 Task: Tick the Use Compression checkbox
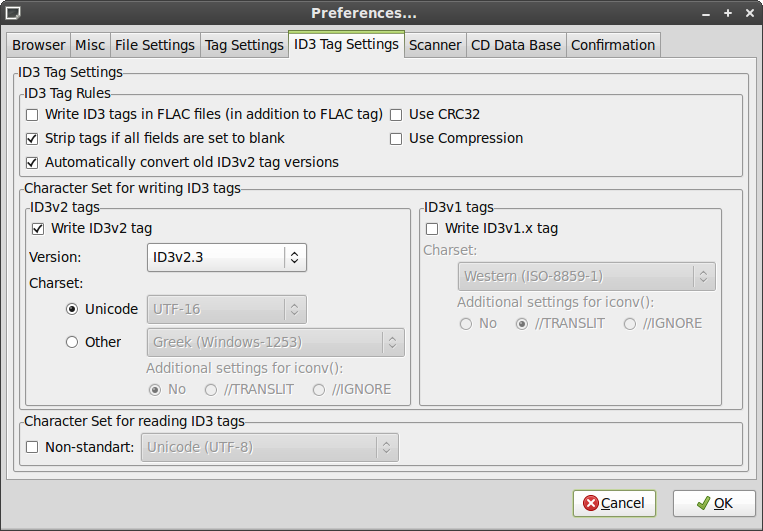(396, 139)
